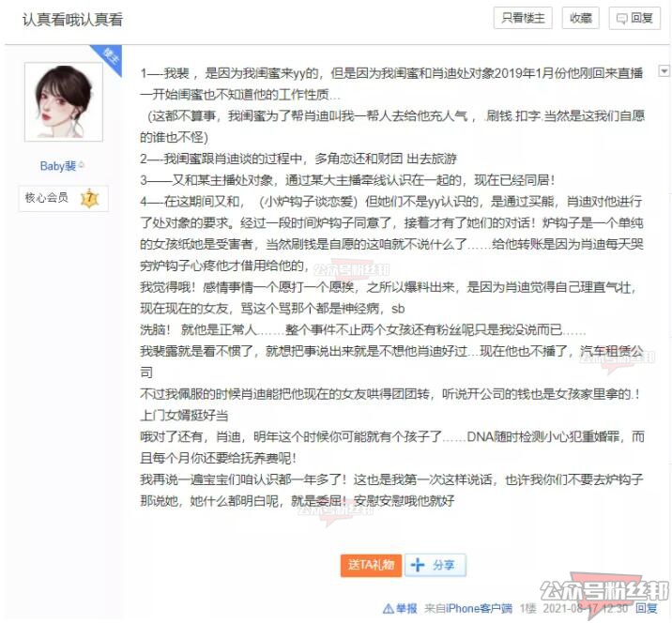The image size is (672, 623).
Task: Open the 来自iPhone客户端 link
Action: (468, 608)
